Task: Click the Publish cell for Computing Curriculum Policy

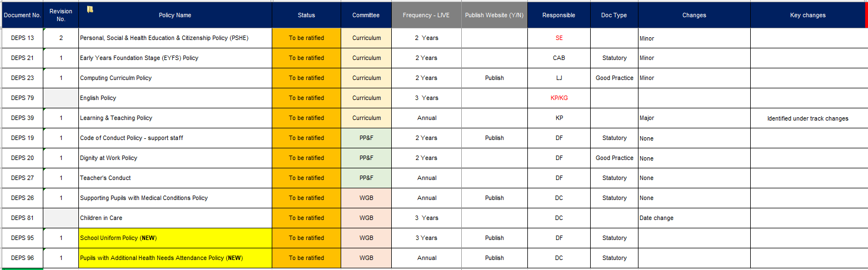Action: tap(494, 78)
